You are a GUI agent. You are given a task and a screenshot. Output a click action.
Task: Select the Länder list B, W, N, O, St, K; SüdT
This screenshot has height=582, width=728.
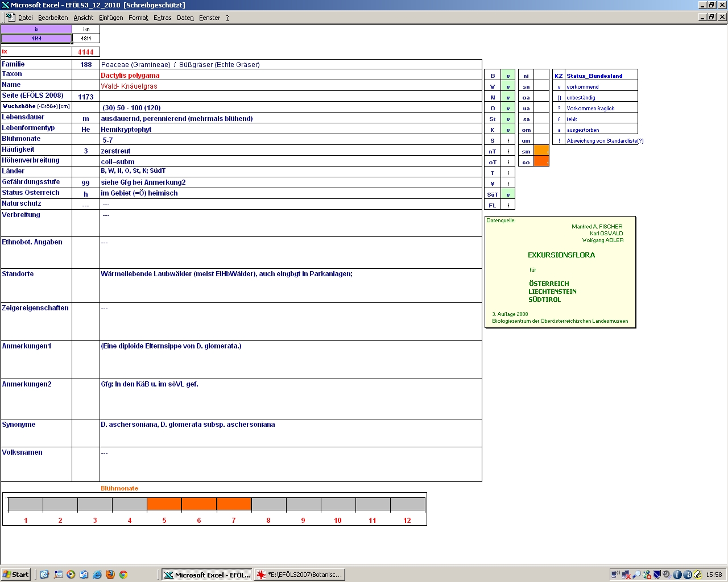click(133, 171)
